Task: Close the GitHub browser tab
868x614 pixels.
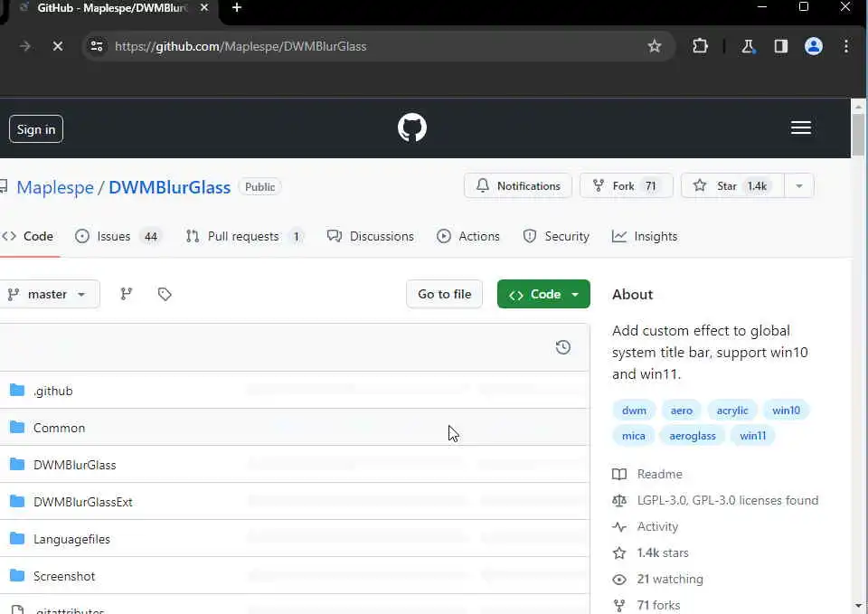Action: (204, 8)
